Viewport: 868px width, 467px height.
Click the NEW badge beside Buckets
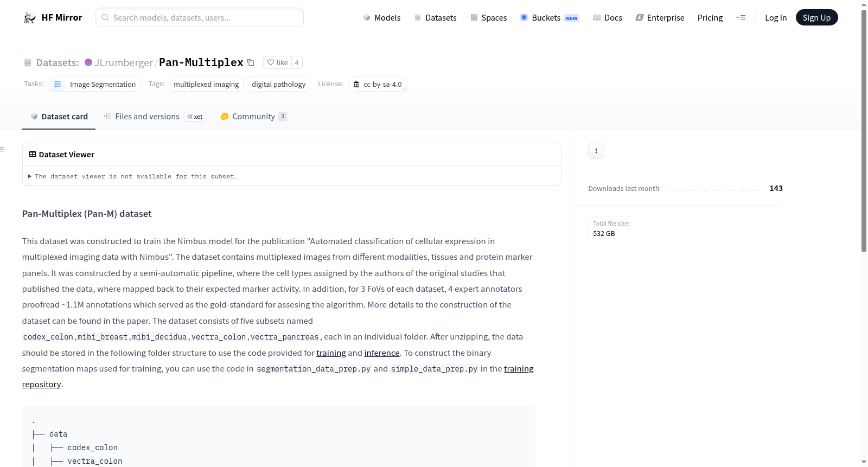coord(572,18)
